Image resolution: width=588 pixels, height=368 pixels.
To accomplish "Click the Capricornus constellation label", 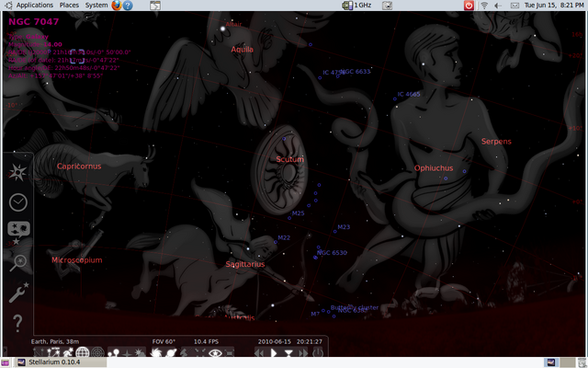I will click(79, 167).
